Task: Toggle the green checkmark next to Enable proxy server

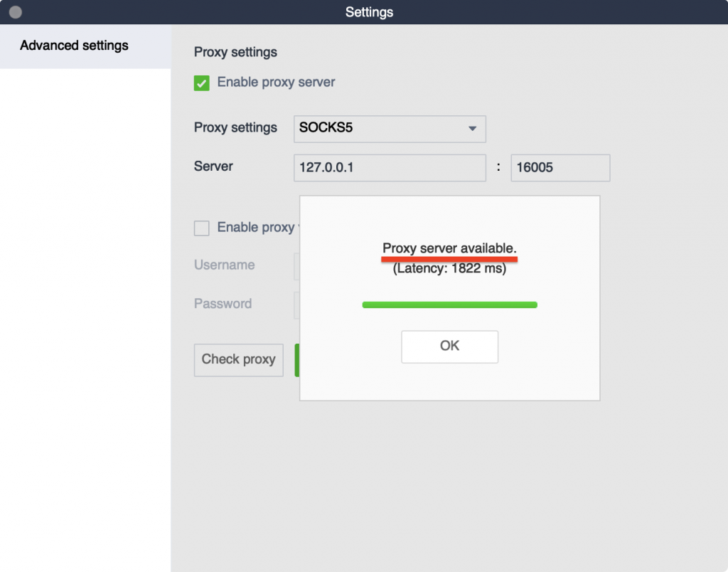Action: [x=201, y=83]
